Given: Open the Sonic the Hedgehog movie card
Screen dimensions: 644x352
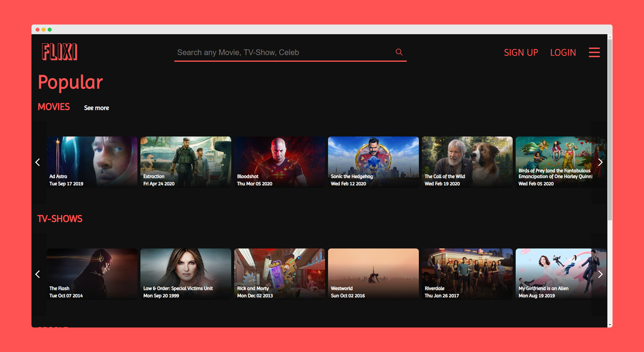Looking at the screenshot, I should [x=373, y=162].
